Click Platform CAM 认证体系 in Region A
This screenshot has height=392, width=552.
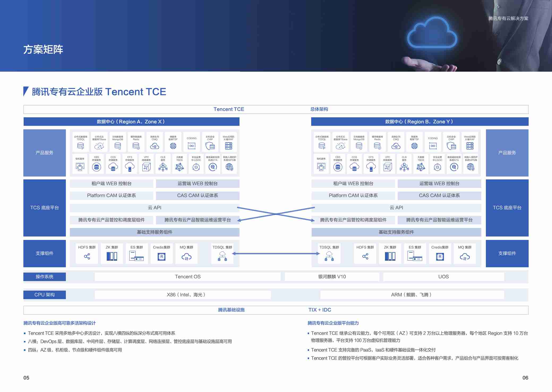[112, 196]
